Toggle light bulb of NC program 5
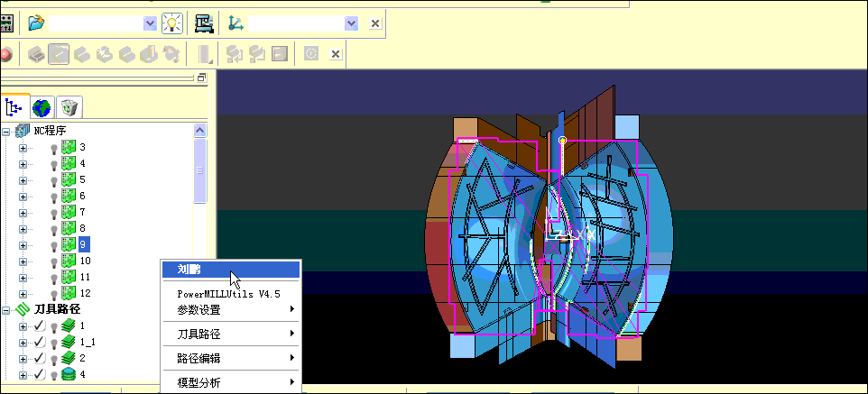The image size is (868, 394). (54, 181)
